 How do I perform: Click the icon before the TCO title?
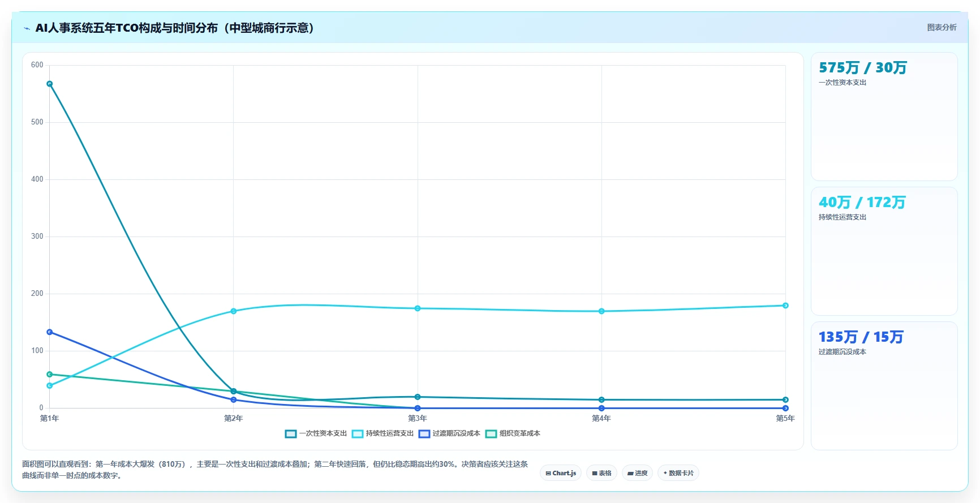(27, 28)
